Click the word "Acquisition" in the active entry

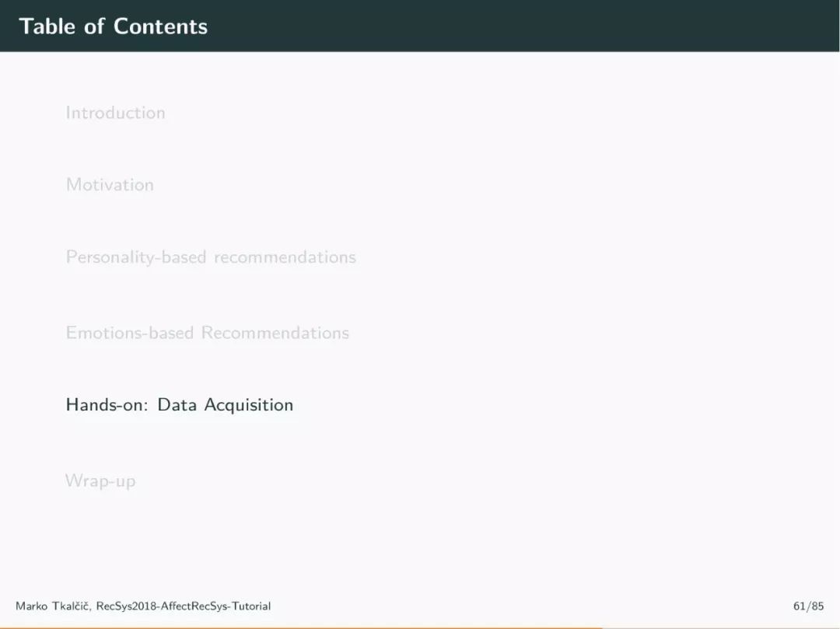coord(249,405)
